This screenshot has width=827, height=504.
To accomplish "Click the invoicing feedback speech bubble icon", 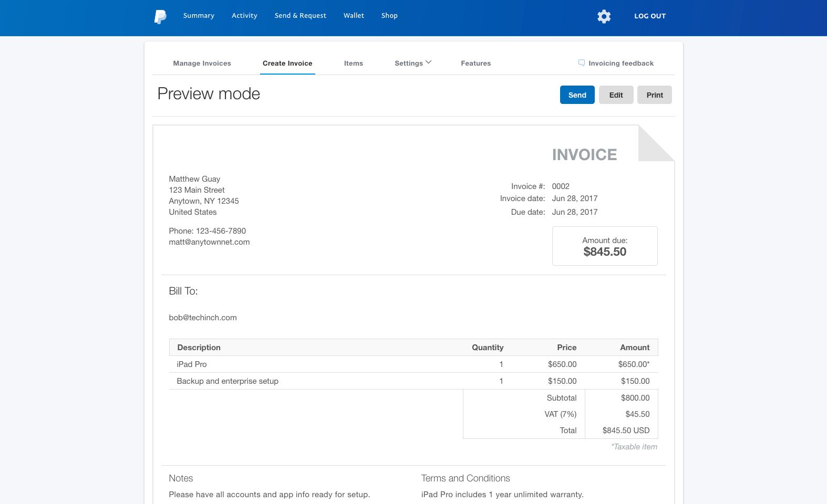I will [x=581, y=63].
